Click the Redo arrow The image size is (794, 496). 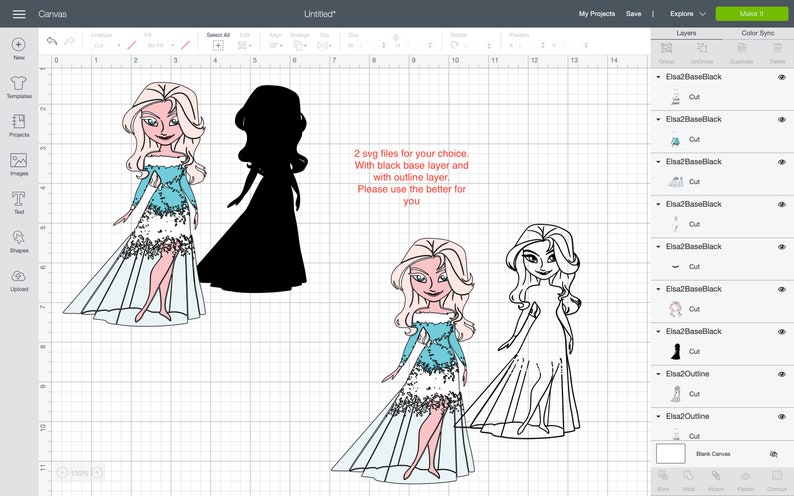pyautogui.click(x=69, y=40)
